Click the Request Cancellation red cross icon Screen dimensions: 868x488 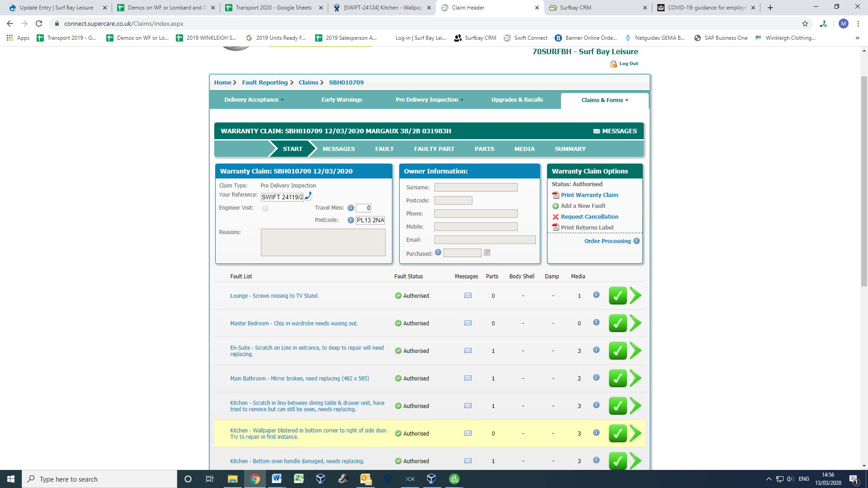point(556,217)
